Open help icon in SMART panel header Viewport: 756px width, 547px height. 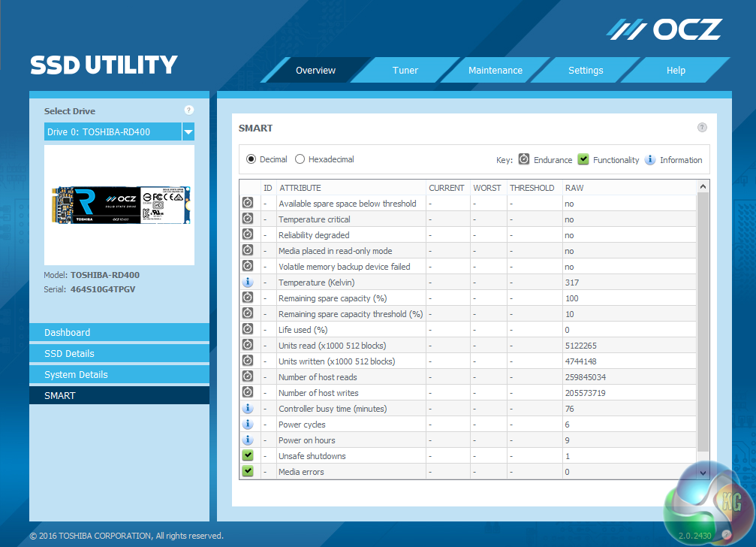(x=702, y=127)
